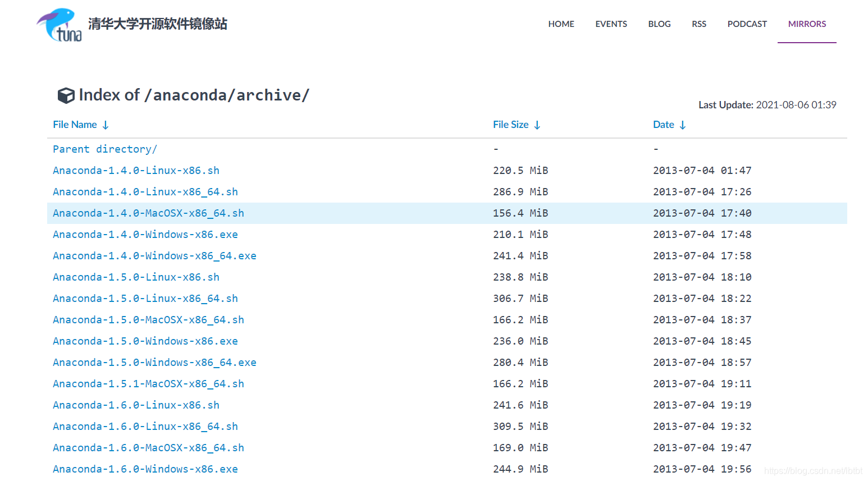The height and width of the screenshot is (481, 868).
Task: Select the 241.6 MiB size cell
Action: pyautogui.click(x=520, y=405)
